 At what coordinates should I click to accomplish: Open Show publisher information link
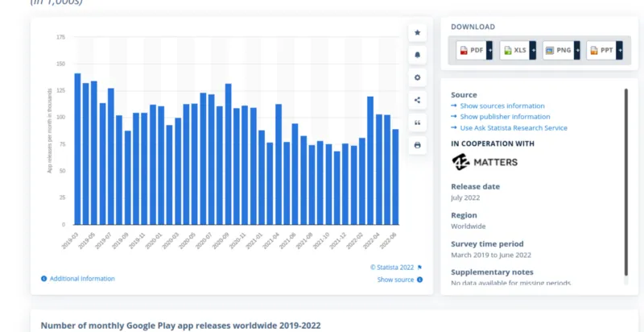(506, 117)
